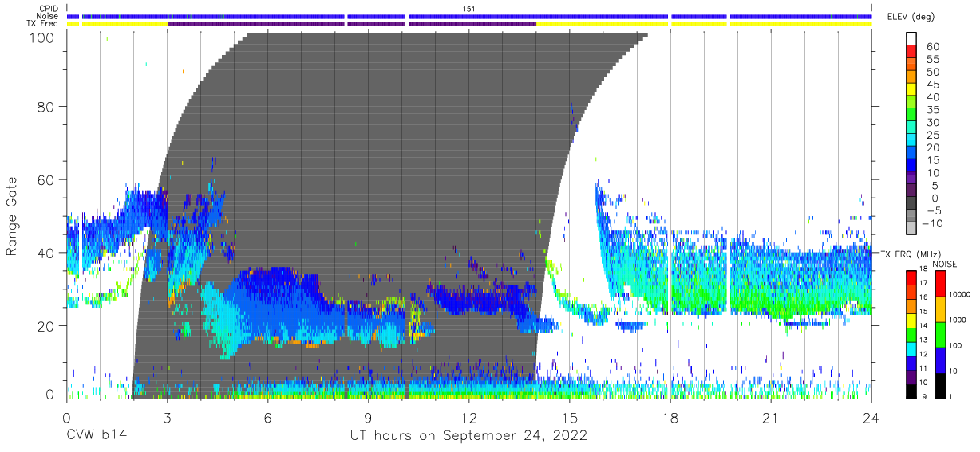Pick the cyan 12–13 MHz TX FRQ swatch
The width and height of the screenshot is (980, 452).
pos(912,348)
